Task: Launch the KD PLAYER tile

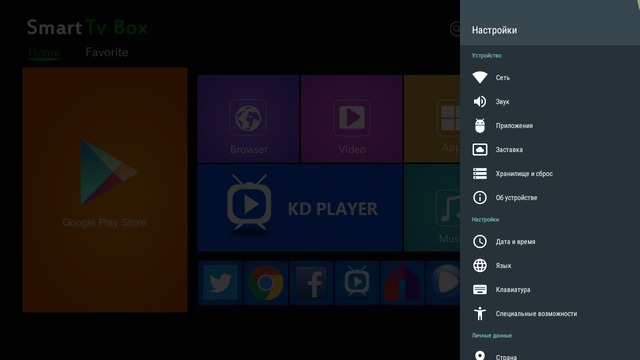Action: point(300,208)
